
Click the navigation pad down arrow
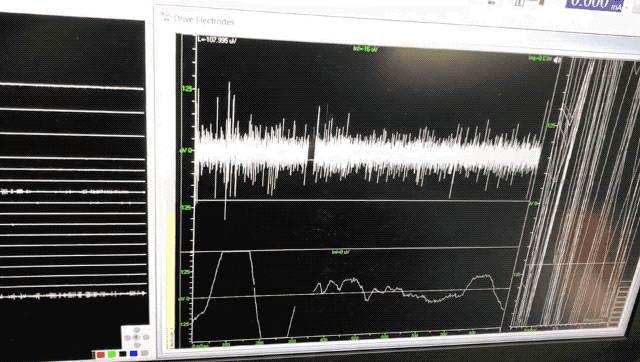tap(137, 344)
